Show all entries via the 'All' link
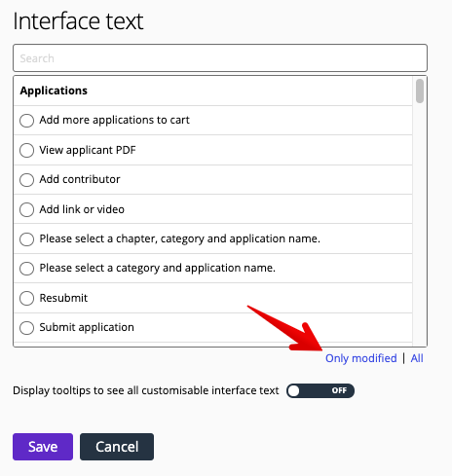Screen dimensions: 452x476 pos(417,358)
